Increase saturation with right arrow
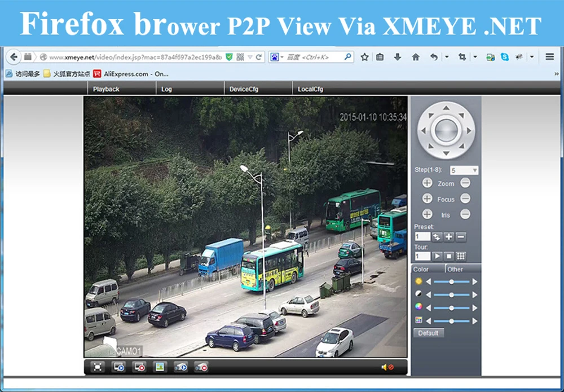564x392 pixels. 475,308
